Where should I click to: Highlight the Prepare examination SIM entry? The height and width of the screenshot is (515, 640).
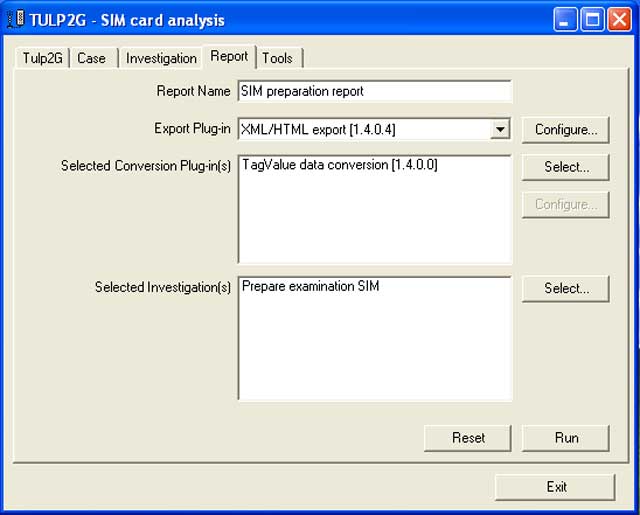311,286
